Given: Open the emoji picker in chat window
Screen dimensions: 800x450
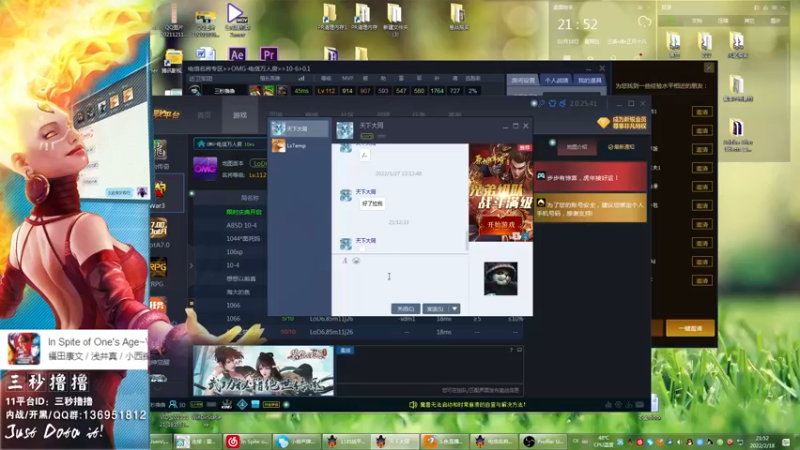Looking at the screenshot, I should pyautogui.click(x=356, y=261).
